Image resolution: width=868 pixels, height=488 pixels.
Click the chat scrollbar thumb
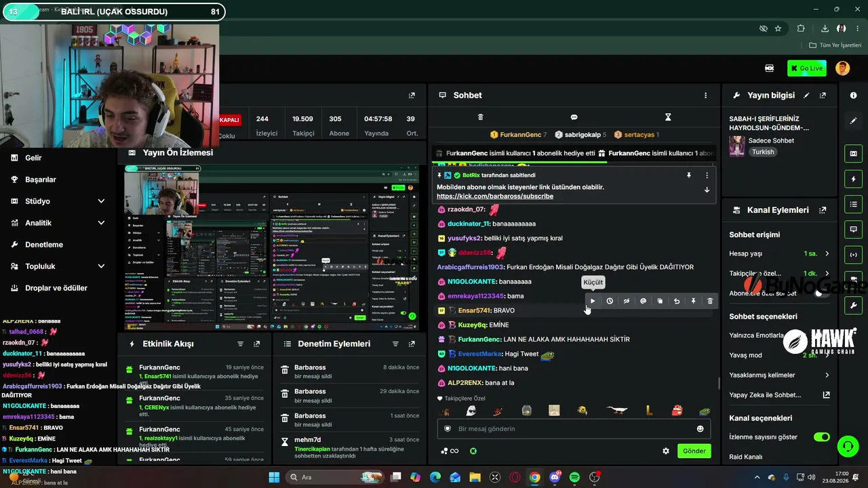pos(719,384)
